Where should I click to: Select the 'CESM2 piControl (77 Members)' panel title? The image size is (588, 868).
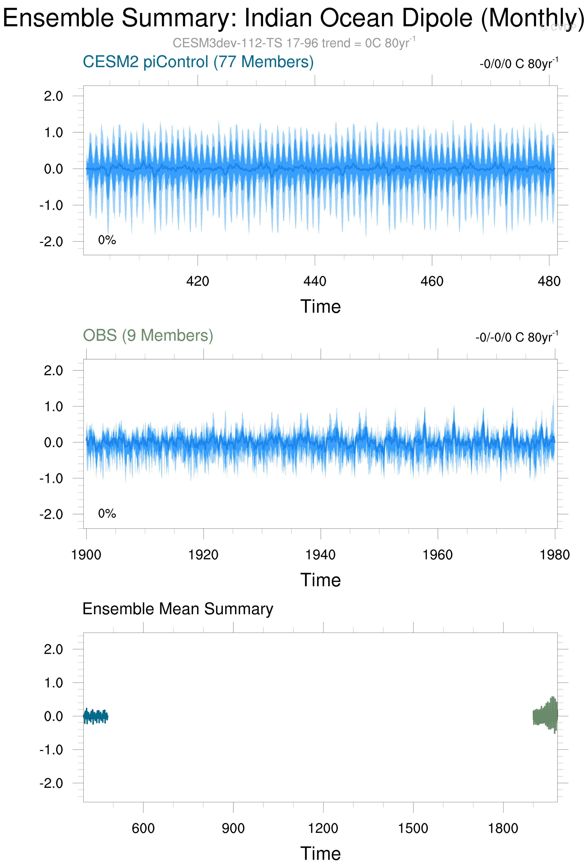[x=198, y=62]
